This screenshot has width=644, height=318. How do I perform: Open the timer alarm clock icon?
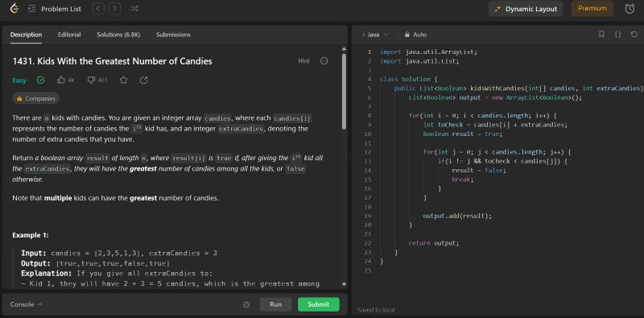(x=630, y=9)
